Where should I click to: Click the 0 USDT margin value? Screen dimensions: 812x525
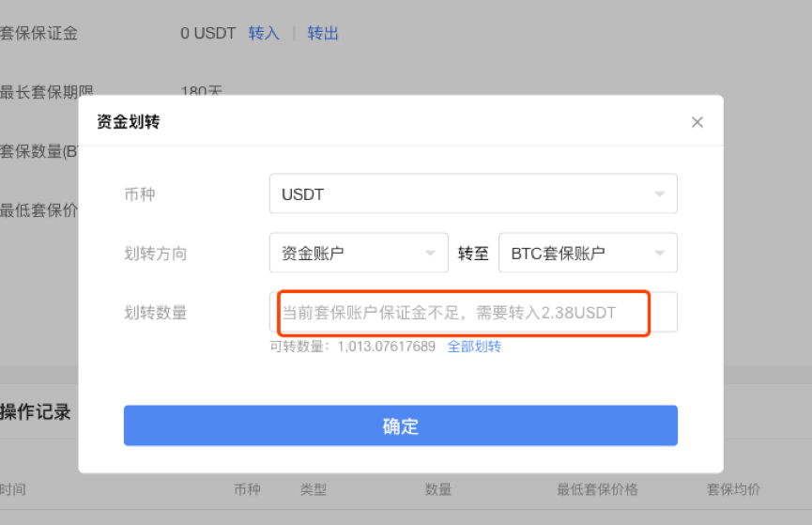(208, 34)
